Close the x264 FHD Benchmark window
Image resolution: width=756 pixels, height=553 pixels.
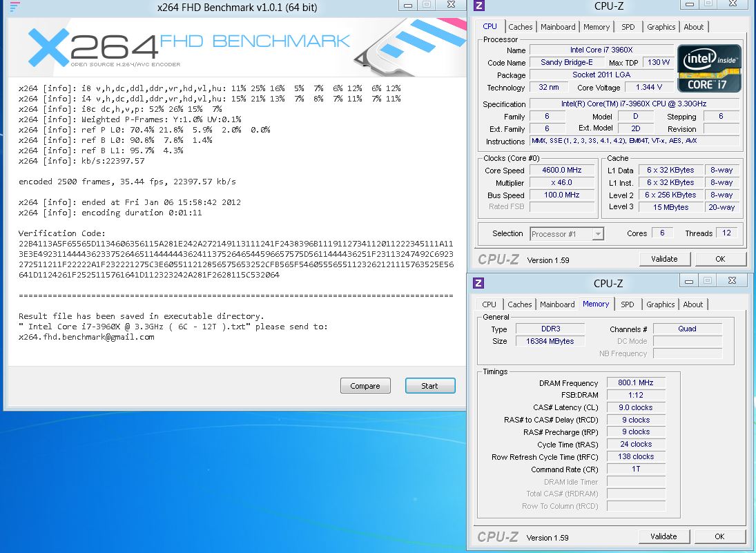click(450, 5)
